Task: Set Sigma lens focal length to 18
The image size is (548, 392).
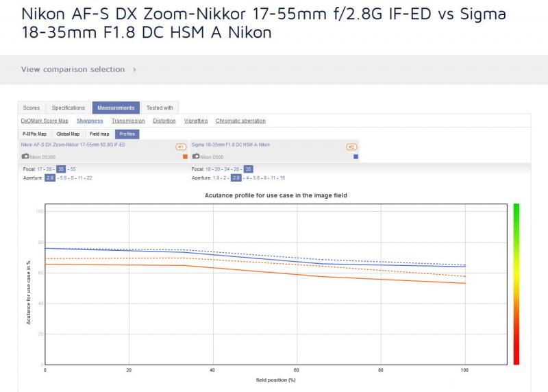Action: [208, 169]
